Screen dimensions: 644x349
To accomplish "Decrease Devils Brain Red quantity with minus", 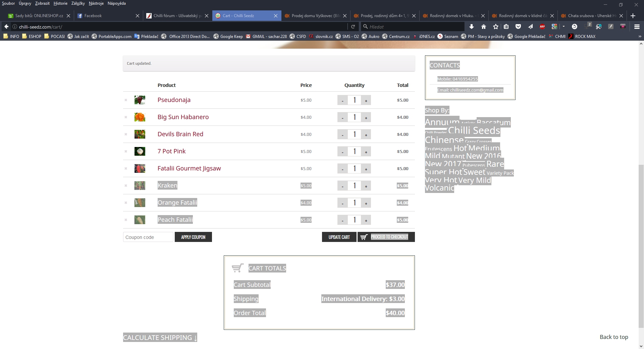I will click(x=342, y=134).
